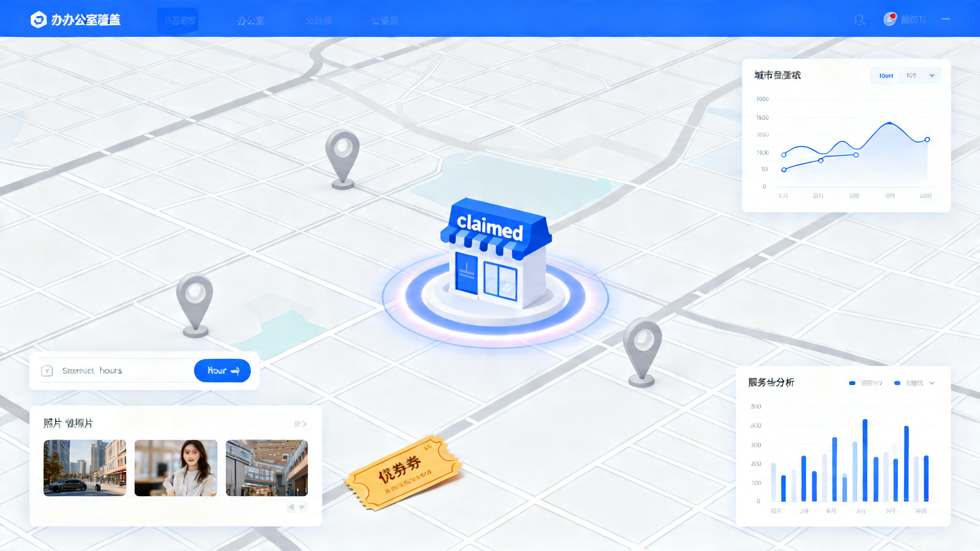Click the dash icon beside the username

click(946, 19)
